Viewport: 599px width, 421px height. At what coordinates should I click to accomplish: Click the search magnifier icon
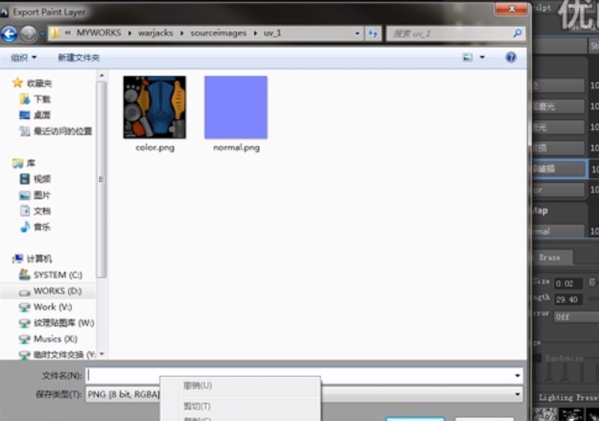pyautogui.click(x=517, y=33)
